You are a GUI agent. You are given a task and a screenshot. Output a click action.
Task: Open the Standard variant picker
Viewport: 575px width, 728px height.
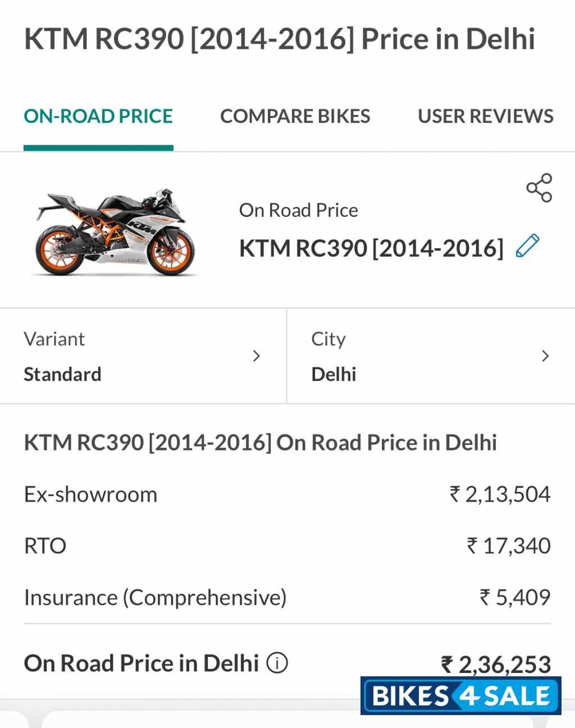click(62, 374)
